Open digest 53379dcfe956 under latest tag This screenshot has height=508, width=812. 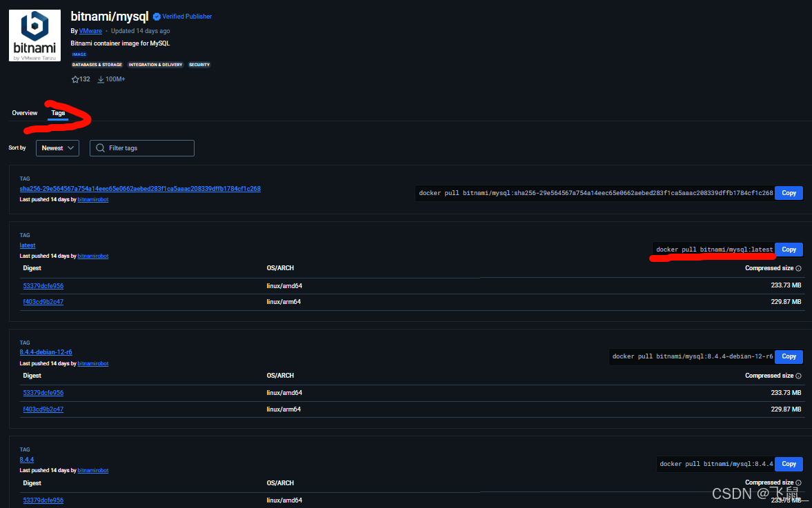coord(43,285)
